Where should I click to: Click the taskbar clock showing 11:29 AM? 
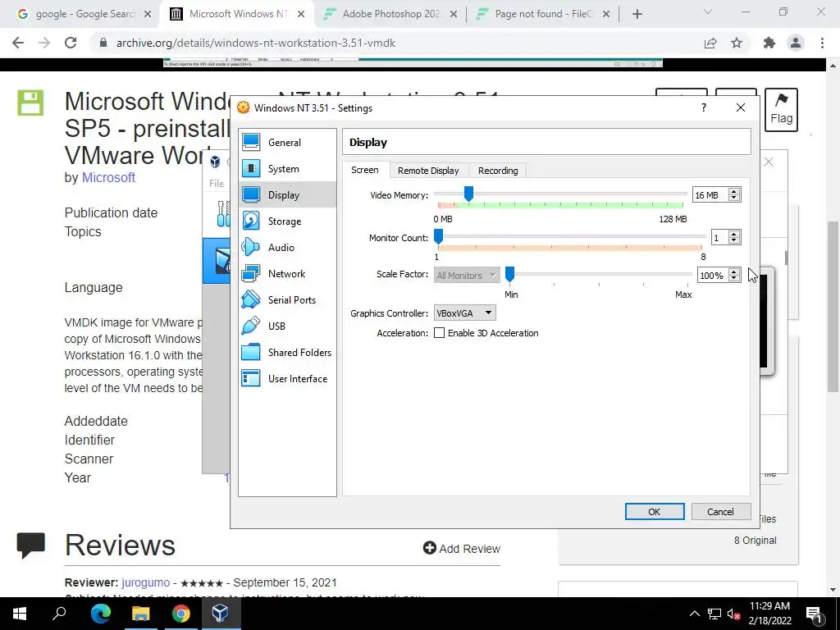769,614
